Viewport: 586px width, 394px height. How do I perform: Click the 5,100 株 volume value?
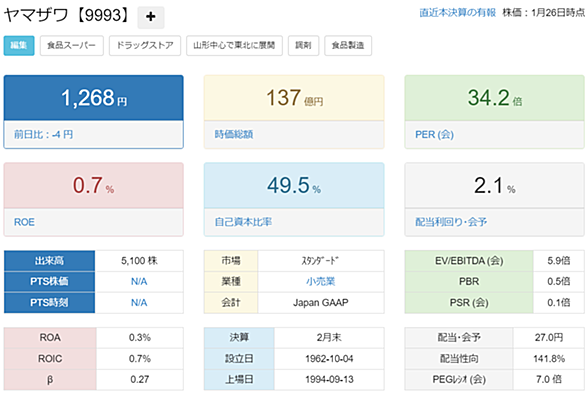(x=139, y=261)
